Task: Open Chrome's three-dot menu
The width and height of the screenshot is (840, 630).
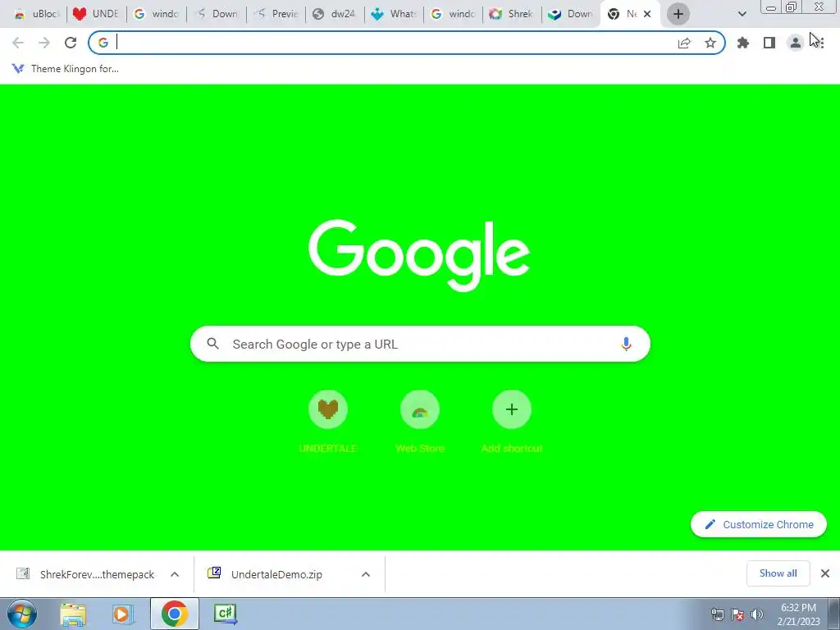Action: (x=822, y=43)
